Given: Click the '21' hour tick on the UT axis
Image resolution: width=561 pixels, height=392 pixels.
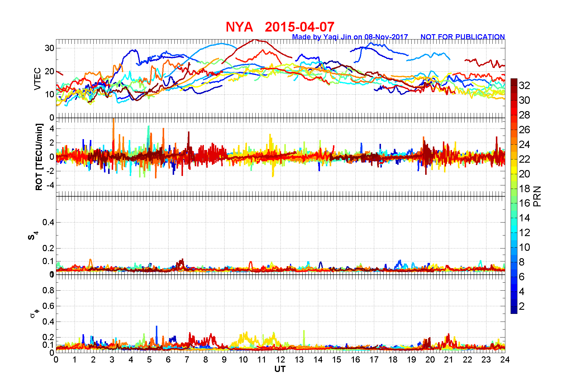Looking at the screenshot, I should pyautogui.click(x=449, y=360).
